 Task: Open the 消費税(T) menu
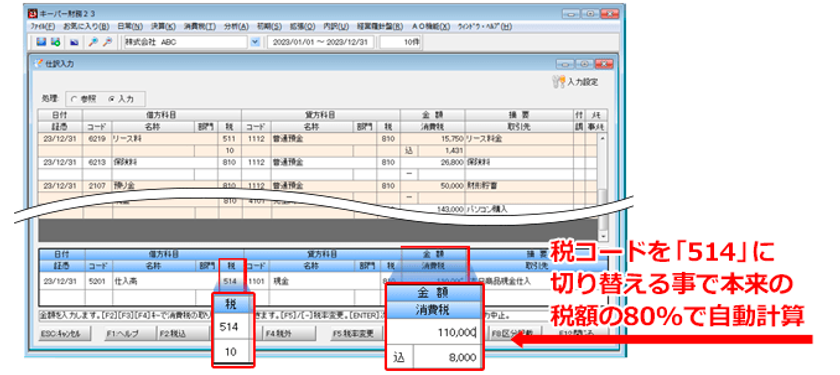[x=199, y=26]
